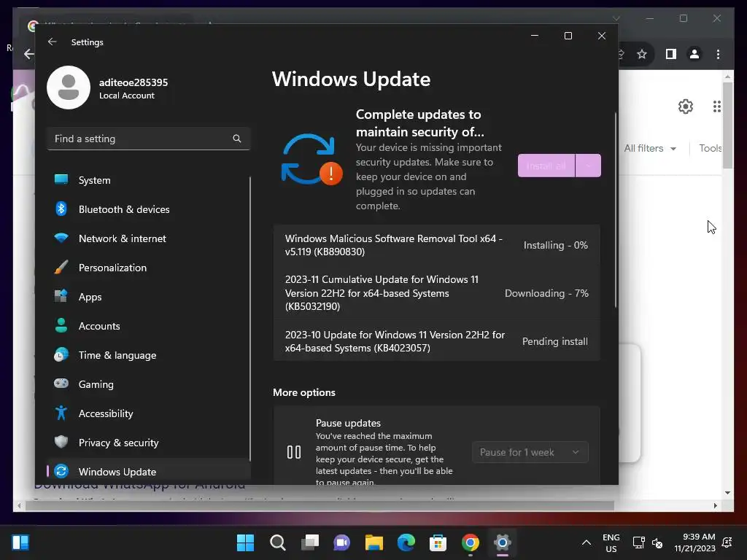Open the Gaming settings page

click(x=149, y=384)
